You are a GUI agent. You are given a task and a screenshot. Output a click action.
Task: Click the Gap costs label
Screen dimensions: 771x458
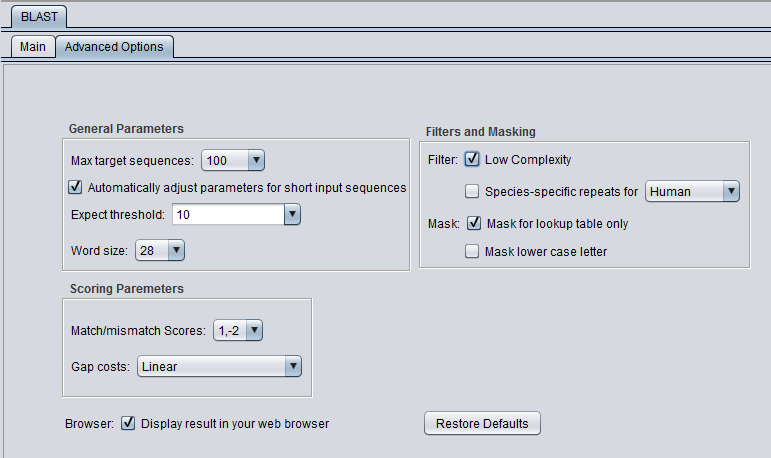click(100, 367)
